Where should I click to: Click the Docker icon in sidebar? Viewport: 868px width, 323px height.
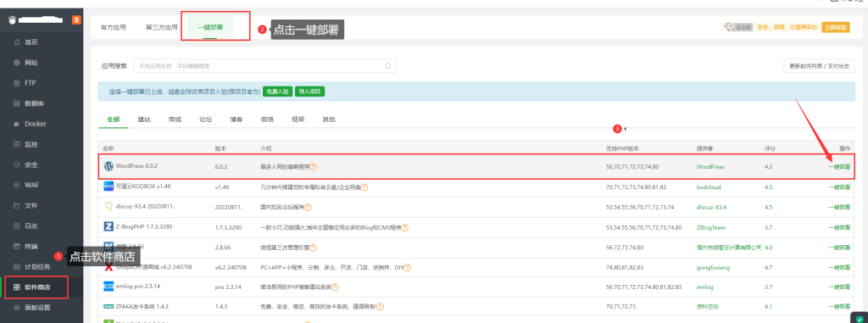coord(17,124)
